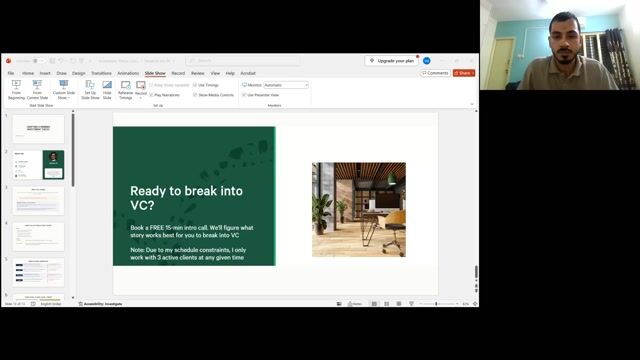Viewport: 640px width, 360px height.
Task: Click the spell check icon in status bar
Action: point(33,304)
